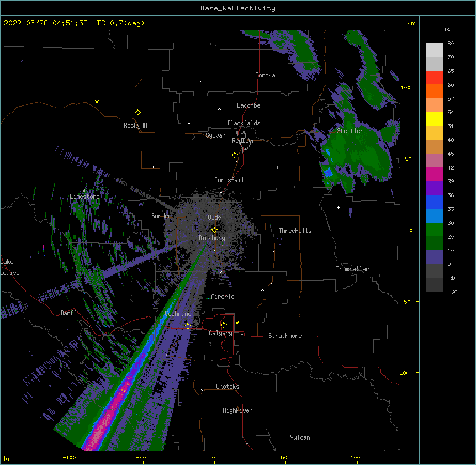Image resolution: width=476 pixels, height=465 pixels.
Task: Click the yellow station marker above RockyMH
Action: (x=137, y=113)
